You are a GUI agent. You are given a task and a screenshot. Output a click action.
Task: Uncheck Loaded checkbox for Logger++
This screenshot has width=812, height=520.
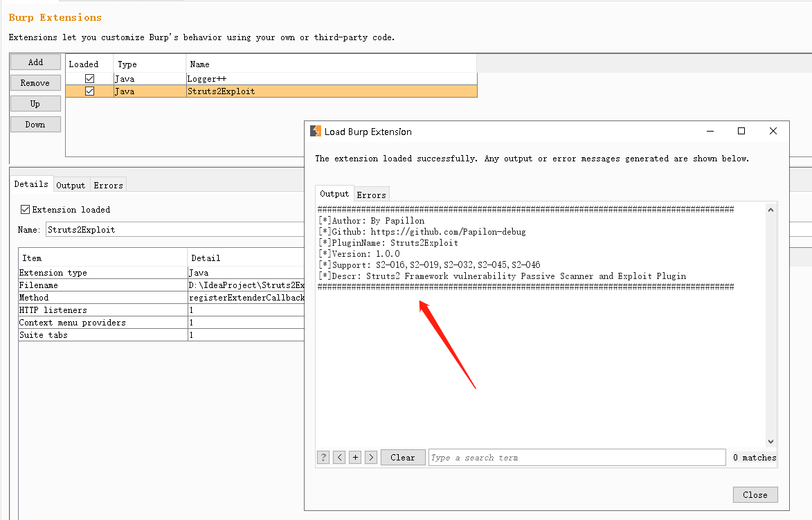click(89, 79)
